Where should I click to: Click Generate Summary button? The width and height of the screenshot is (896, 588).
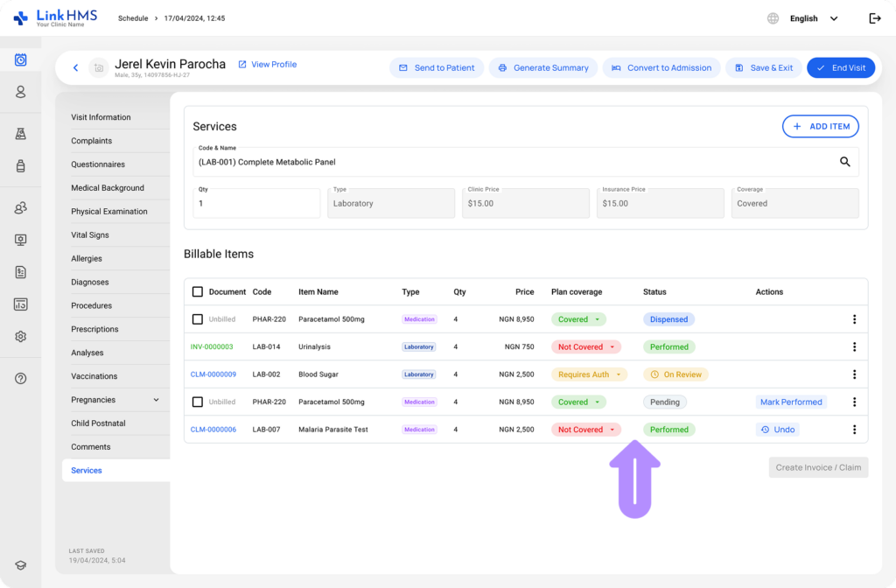[x=542, y=68]
